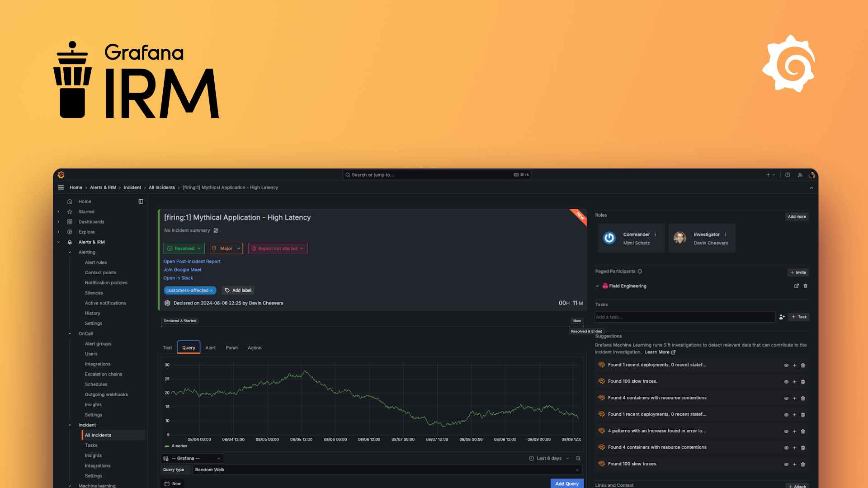Click the user profile avatar in the navbar
This screenshot has width=868, height=488.
[812, 175]
